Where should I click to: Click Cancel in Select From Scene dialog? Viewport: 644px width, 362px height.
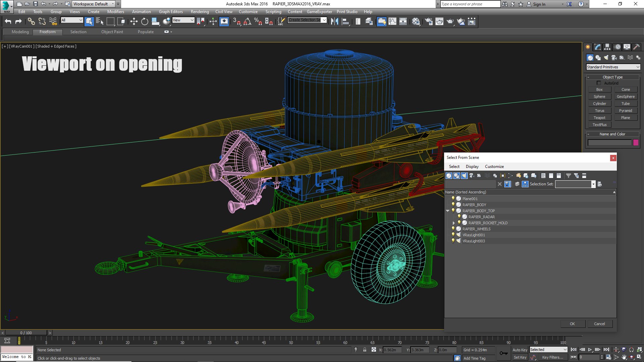600,324
